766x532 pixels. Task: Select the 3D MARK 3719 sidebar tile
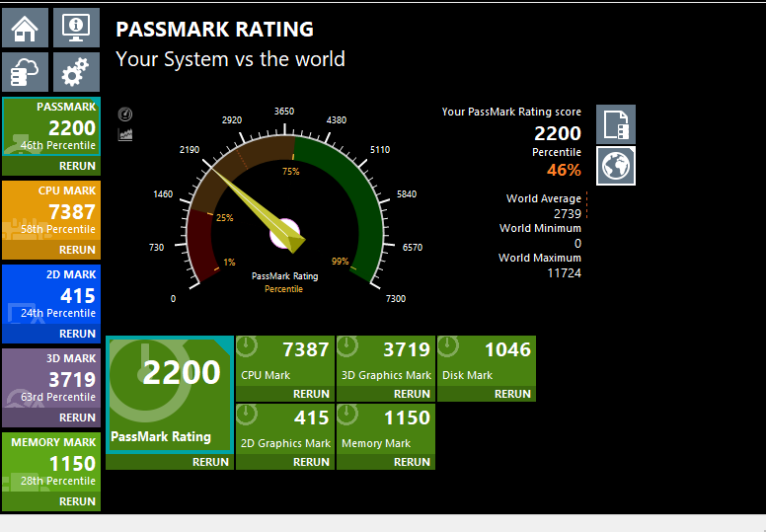(51, 378)
